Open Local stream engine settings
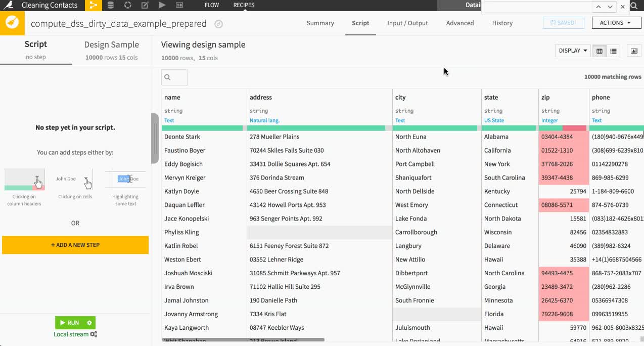 coord(75,334)
